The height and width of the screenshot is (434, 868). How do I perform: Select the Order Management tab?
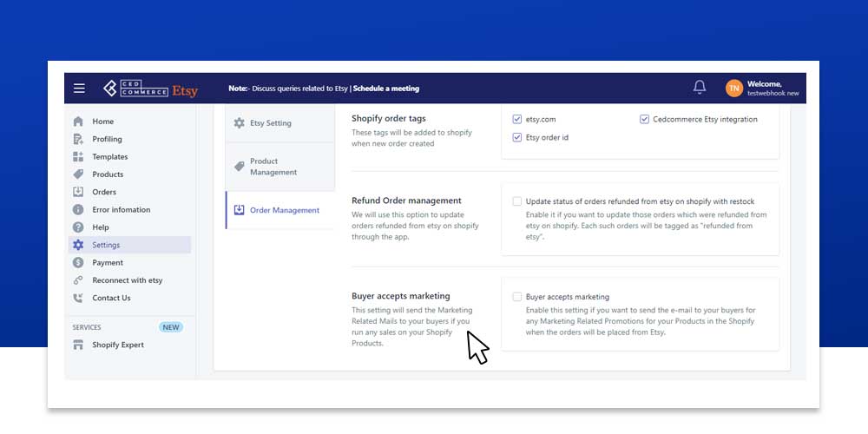click(280, 210)
